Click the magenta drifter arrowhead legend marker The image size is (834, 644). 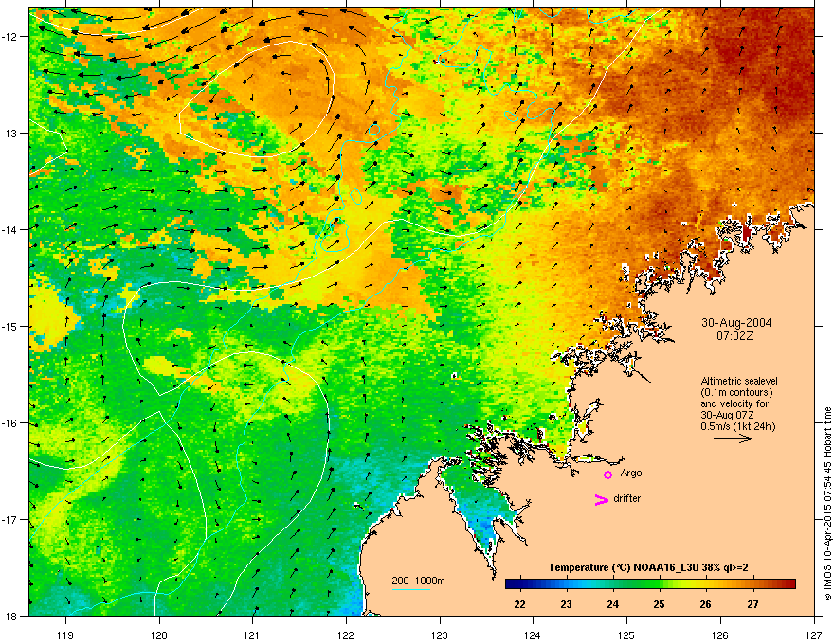pyautogui.click(x=601, y=500)
